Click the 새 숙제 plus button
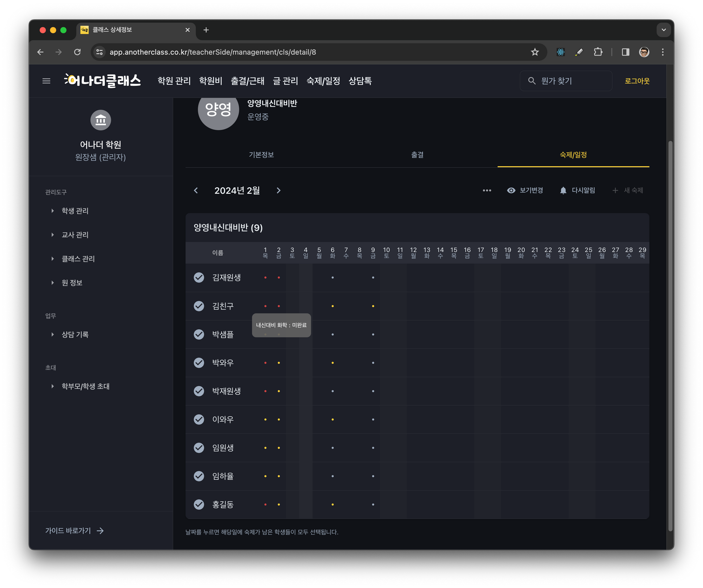 point(628,190)
